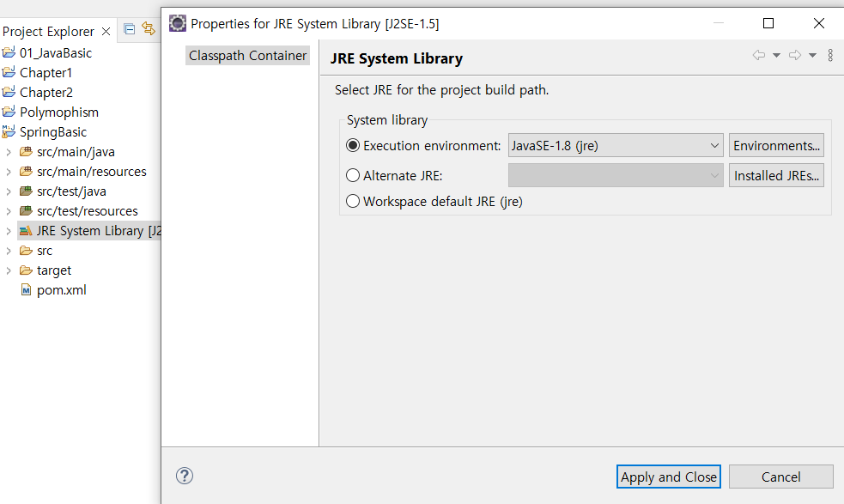The width and height of the screenshot is (844, 504).
Task: Click the SpringBasic Maven project icon
Action: coord(9,131)
